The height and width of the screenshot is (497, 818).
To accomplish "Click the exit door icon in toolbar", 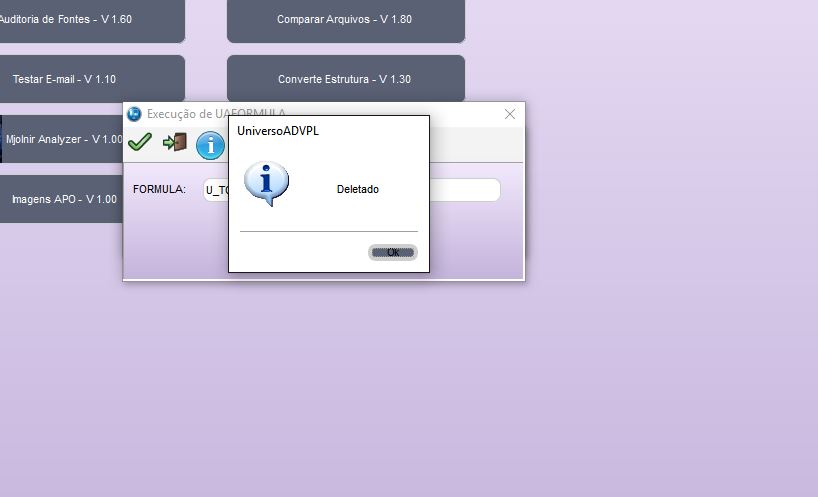I will click(175, 142).
